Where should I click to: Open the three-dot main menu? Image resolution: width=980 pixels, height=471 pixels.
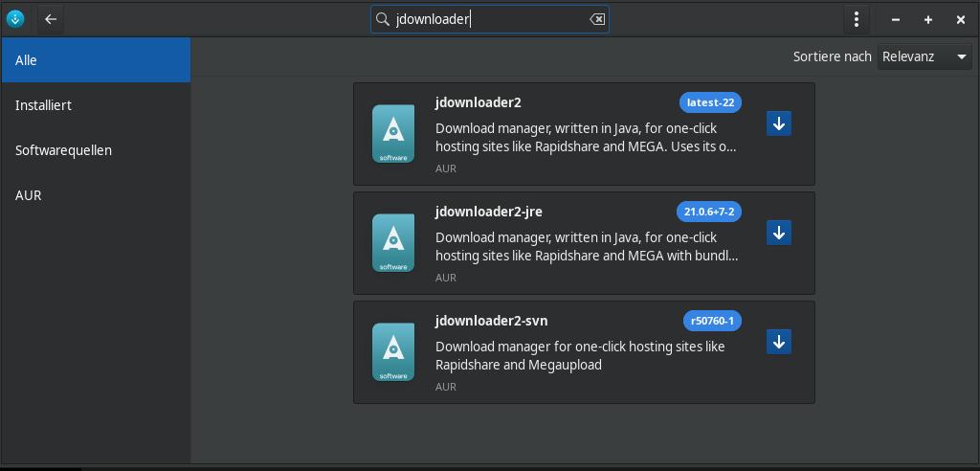(x=856, y=19)
